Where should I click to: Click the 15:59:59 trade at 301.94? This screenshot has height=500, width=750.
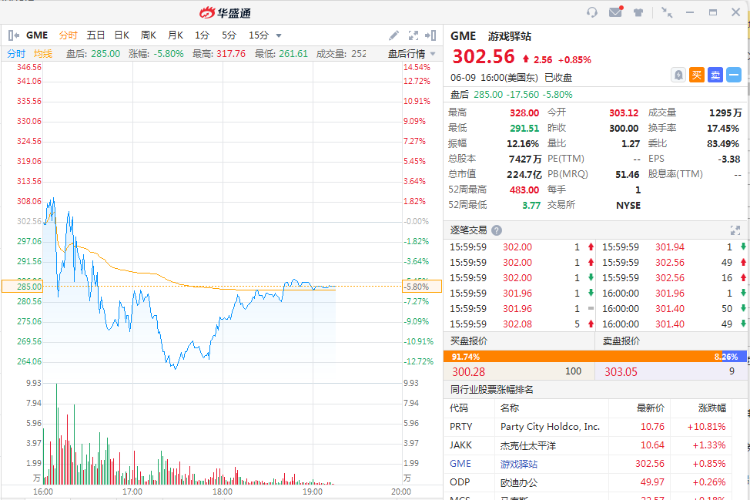[673, 247]
